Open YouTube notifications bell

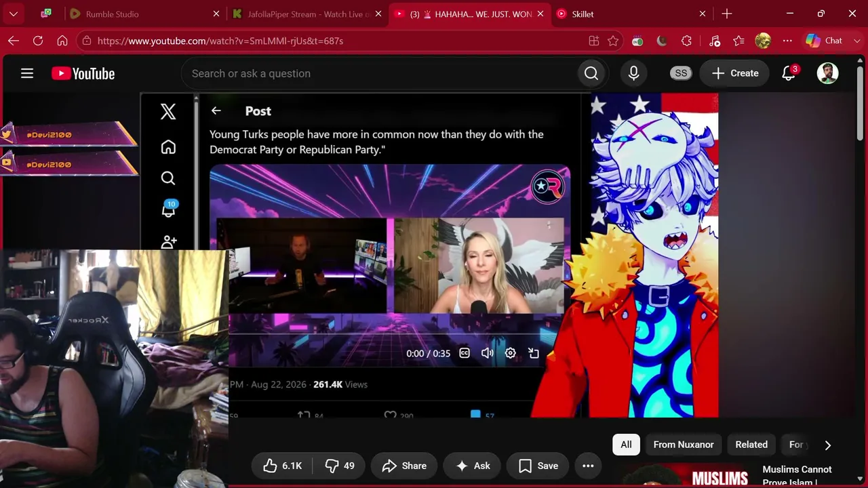tap(789, 73)
